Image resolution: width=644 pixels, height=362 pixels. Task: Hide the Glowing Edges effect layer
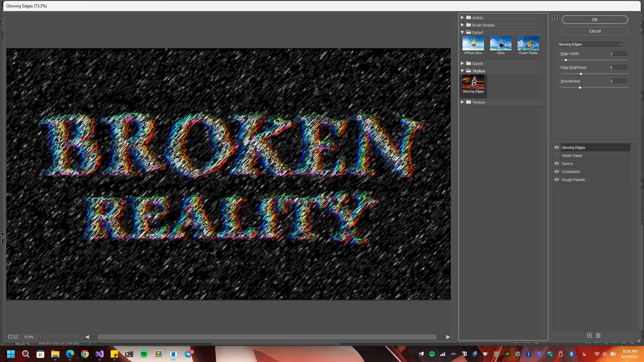(x=556, y=147)
